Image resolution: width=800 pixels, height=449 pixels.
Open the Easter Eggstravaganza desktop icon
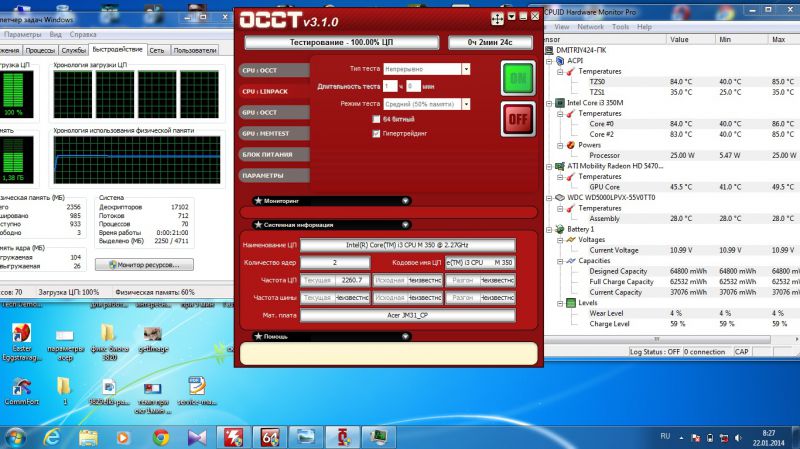pos(21,342)
